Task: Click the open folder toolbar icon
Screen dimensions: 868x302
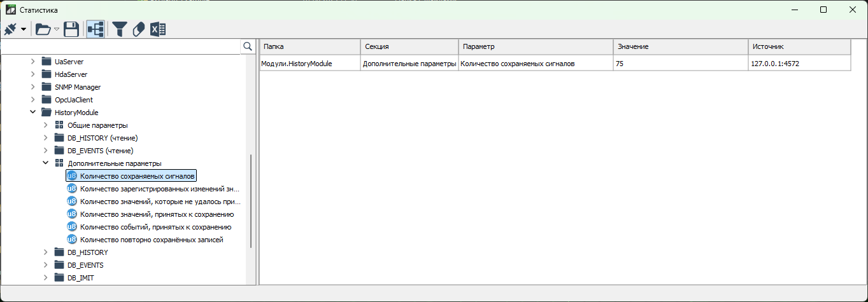Action: 43,29
